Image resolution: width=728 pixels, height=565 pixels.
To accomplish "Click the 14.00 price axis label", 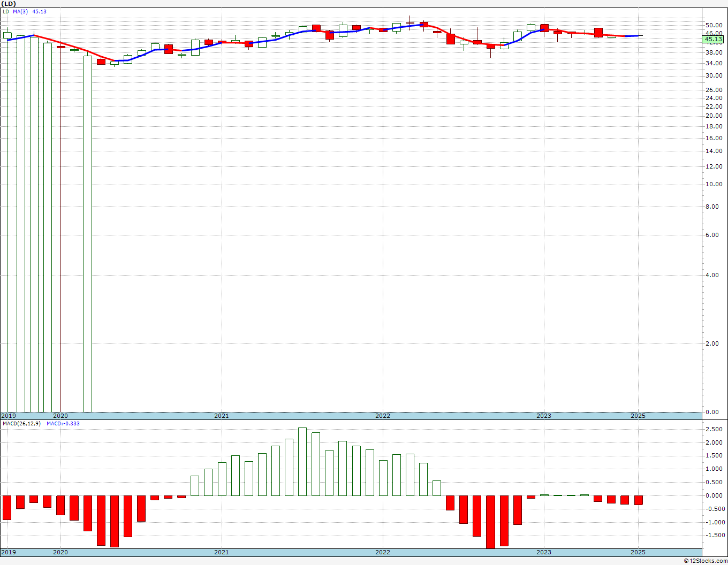I will pyautogui.click(x=714, y=151).
